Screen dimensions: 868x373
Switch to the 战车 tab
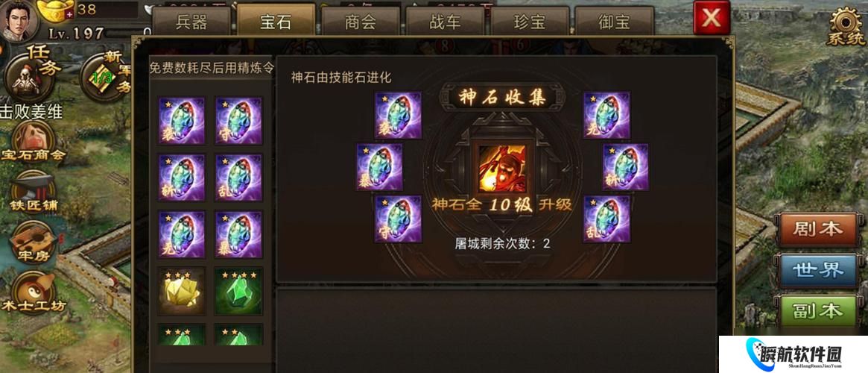[445, 21]
